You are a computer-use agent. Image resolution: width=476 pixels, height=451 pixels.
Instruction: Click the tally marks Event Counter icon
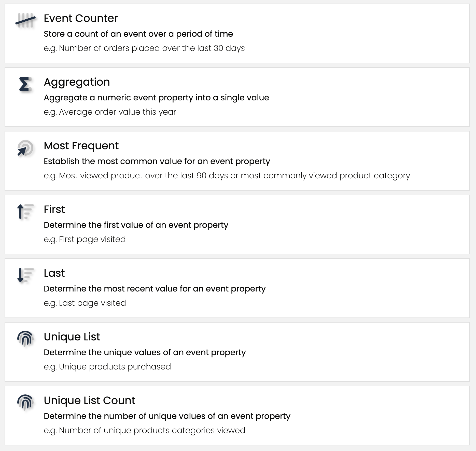25,21
